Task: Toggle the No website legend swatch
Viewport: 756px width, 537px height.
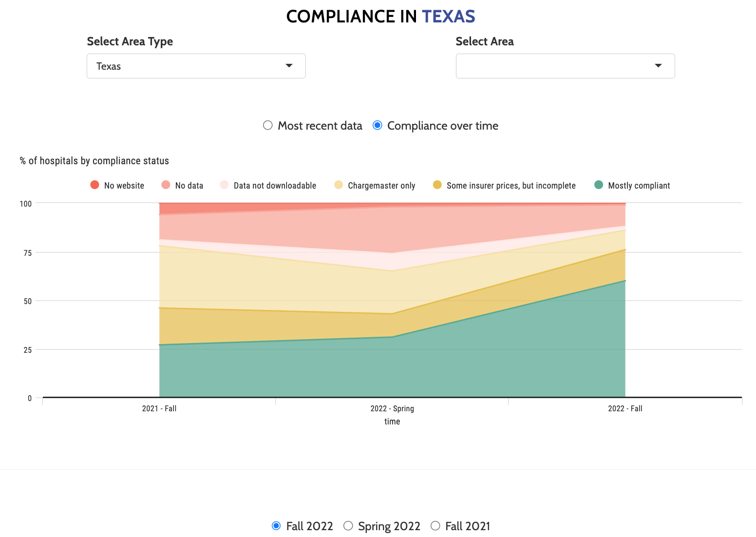Action: coord(94,185)
